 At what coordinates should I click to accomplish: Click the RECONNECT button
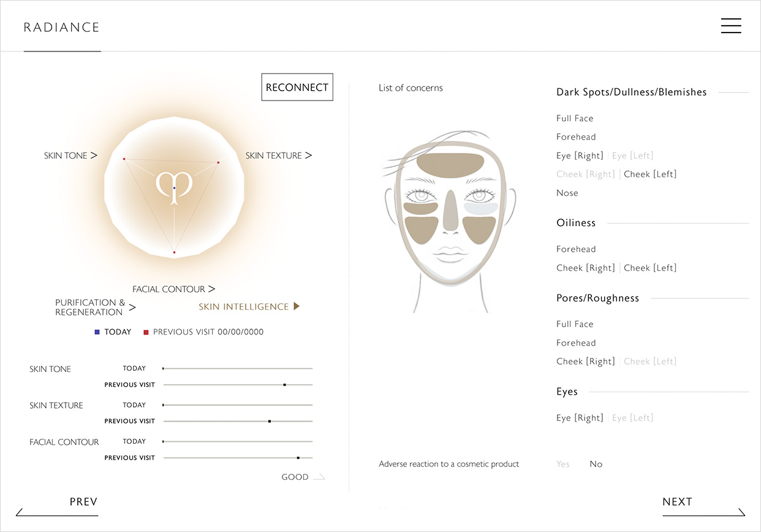coord(297,87)
